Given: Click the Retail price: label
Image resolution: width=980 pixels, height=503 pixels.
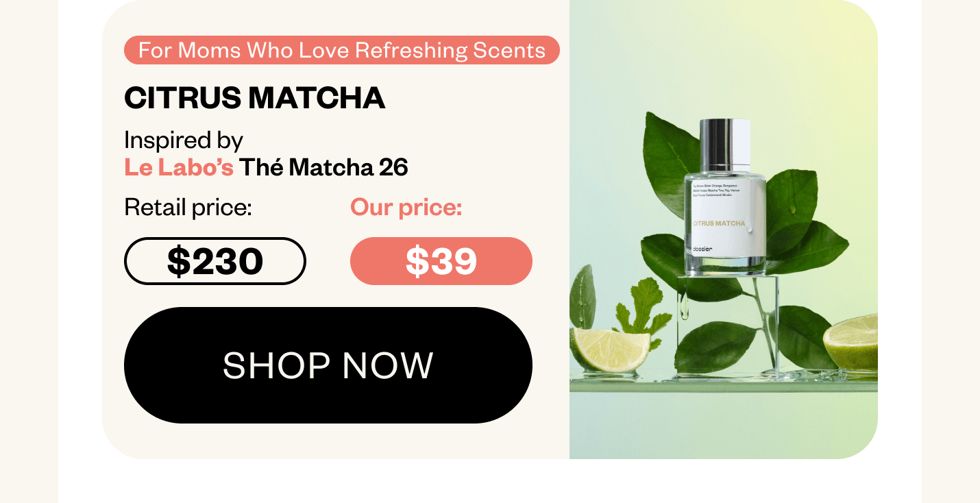Looking at the screenshot, I should 188,207.
